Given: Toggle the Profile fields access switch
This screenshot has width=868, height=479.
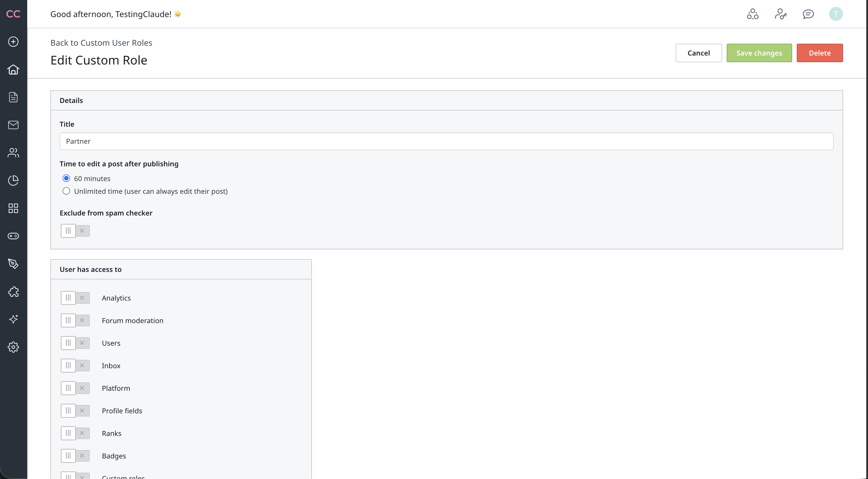Looking at the screenshot, I should tap(75, 411).
